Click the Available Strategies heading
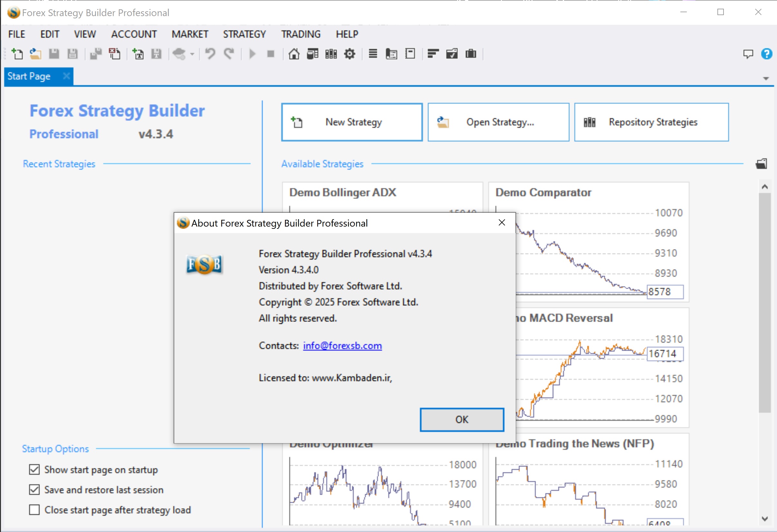Image resolution: width=777 pixels, height=532 pixels. pos(322,163)
